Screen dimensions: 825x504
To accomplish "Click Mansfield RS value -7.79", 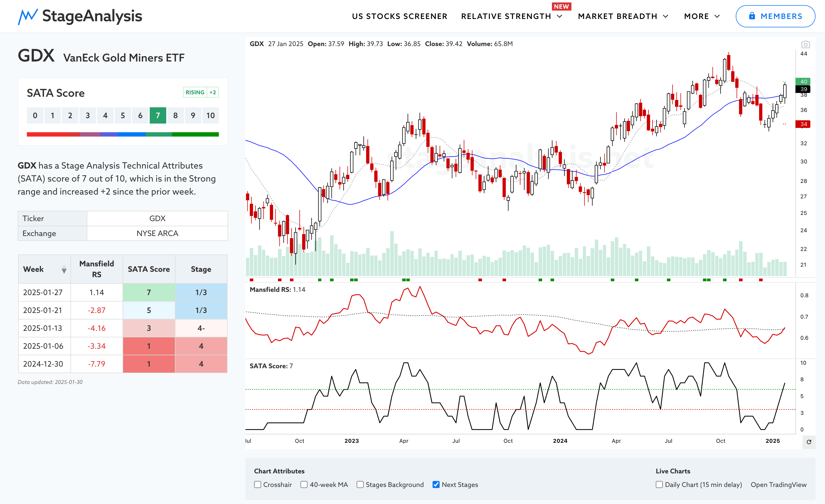I will coord(97,364).
